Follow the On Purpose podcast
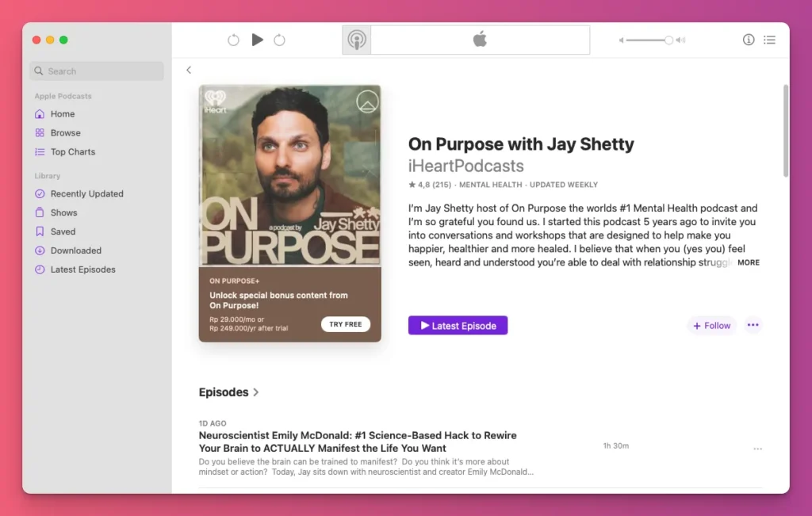Image resolution: width=812 pixels, height=516 pixels. 711,325
